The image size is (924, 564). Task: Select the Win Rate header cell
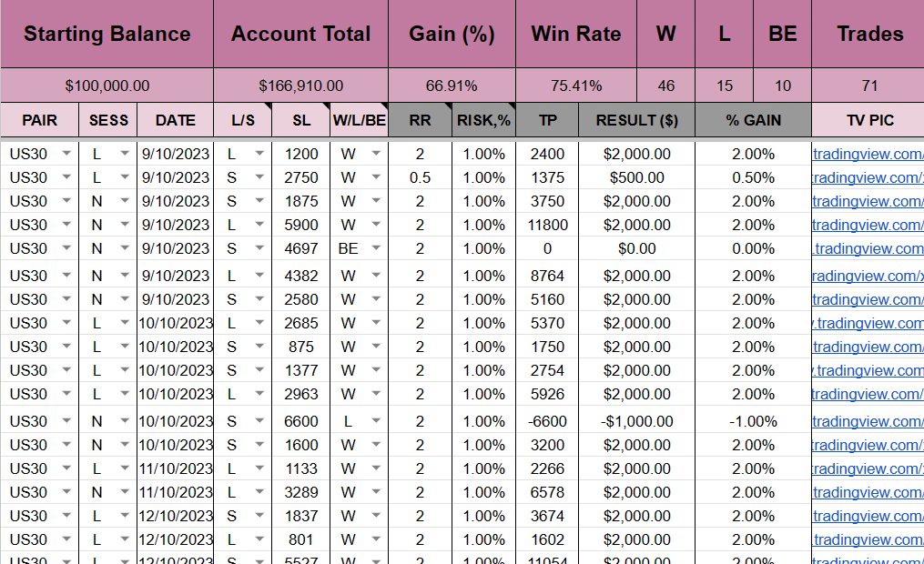[x=576, y=34]
